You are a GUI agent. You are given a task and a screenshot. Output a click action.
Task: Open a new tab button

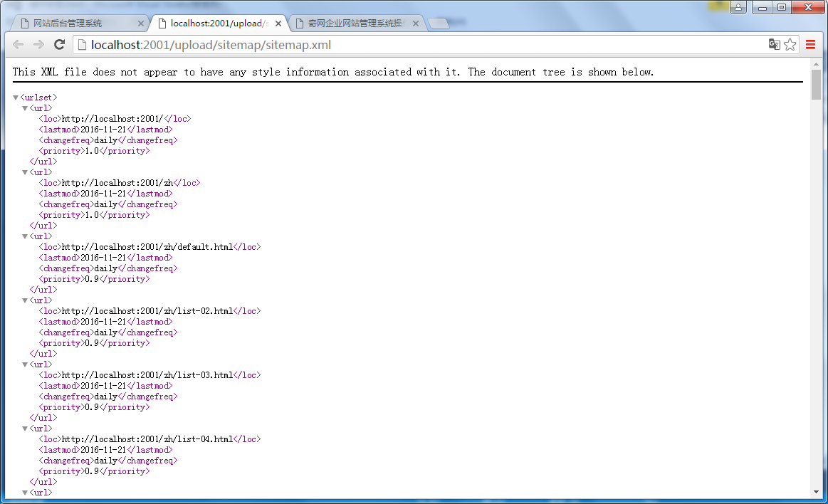(x=439, y=23)
